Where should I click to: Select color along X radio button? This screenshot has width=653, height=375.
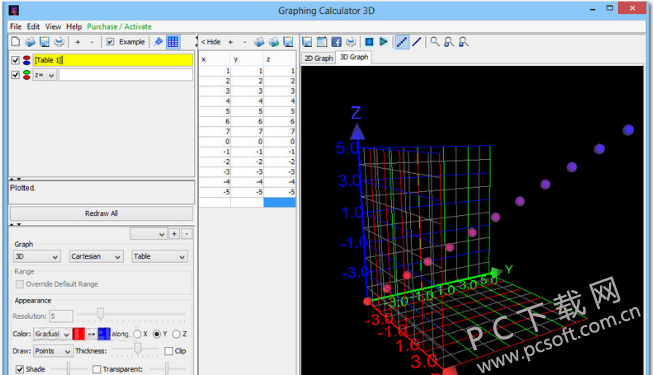tap(137, 334)
